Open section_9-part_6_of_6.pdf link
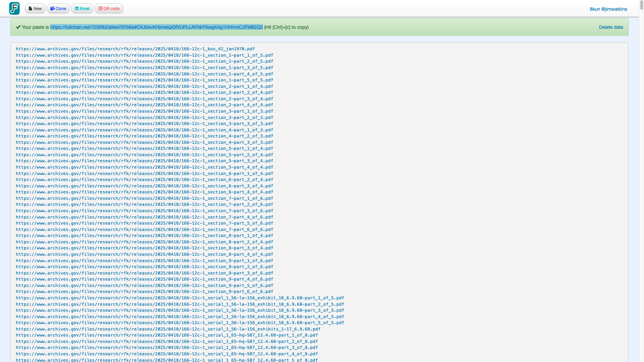Screen dimensions: 644x362 point(145,292)
